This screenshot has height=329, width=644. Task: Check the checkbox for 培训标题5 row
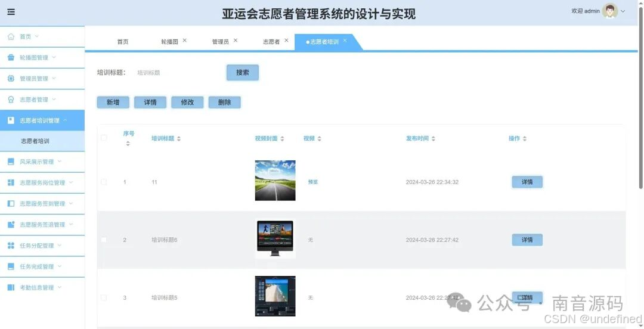click(x=104, y=298)
